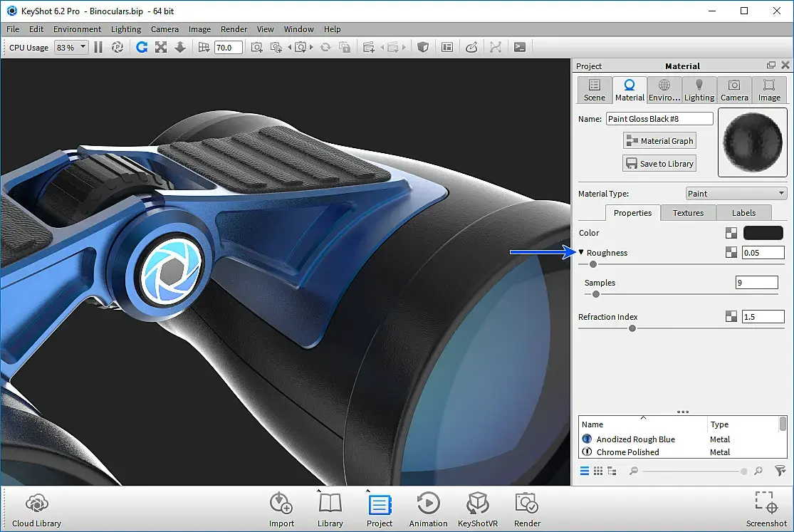The height and width of the screenshot is (532, 794).
Task: Toggle the Roughness texture checker button
Action: (x=731, y=253)
